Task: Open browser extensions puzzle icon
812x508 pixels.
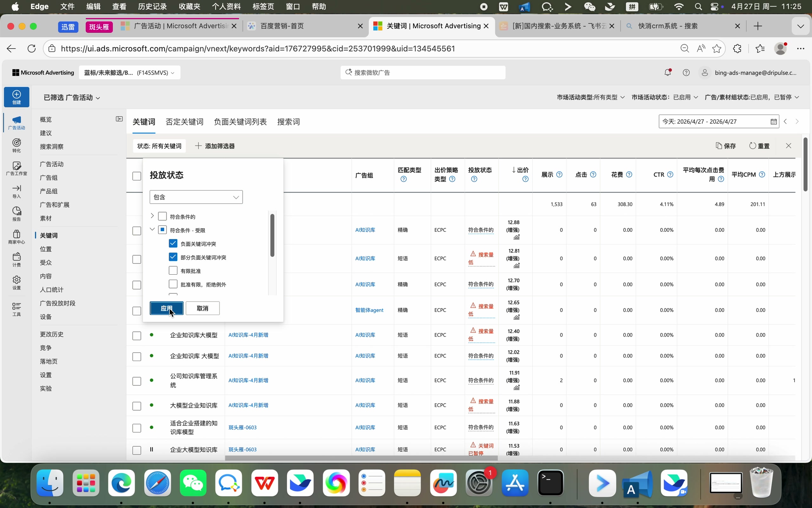Action: coord(737,48)
